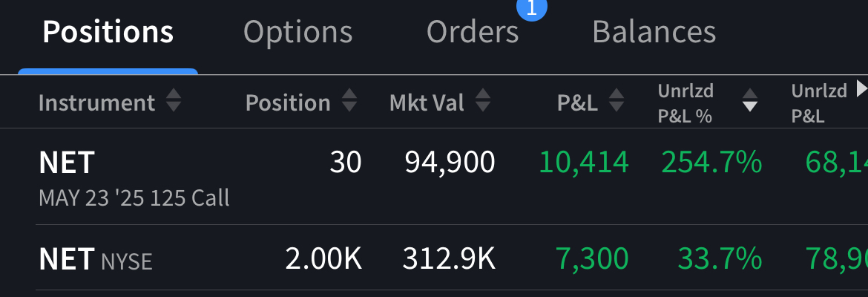Open Orders notification badge
The height and width of the screenshot is (297, 868).
(x=531, y=7)
